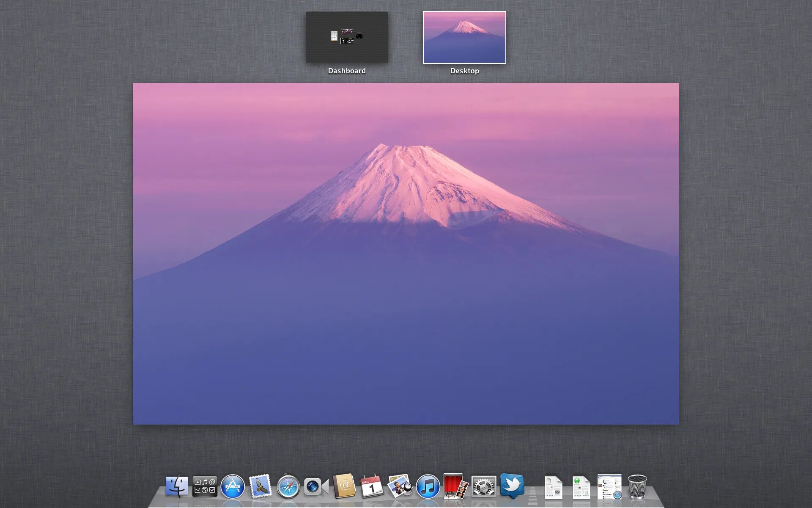Image resolution: width=812 pixels, height=508 pixels.
Task: Launch the Dashboard app icon in dock
Action: (x=205, y=486)
